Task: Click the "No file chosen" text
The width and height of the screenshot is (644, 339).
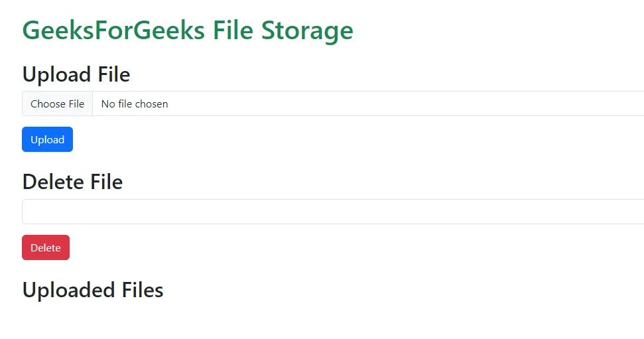Action: click(135, 103)
